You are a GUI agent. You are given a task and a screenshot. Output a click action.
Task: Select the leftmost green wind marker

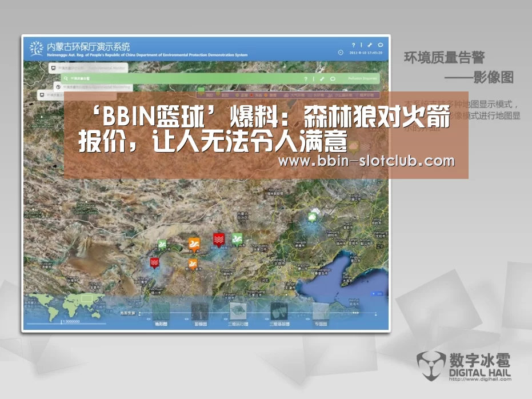(x=162, y=245)
